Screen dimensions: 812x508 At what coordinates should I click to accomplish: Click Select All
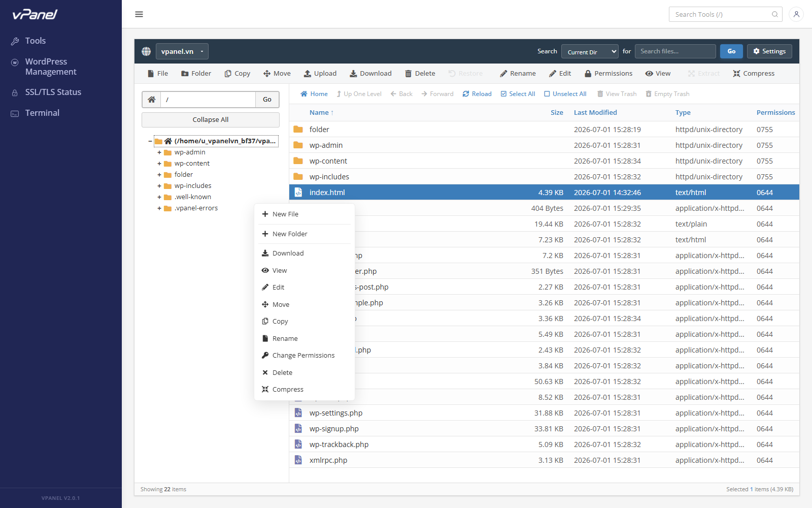click(x=518, y=94)
